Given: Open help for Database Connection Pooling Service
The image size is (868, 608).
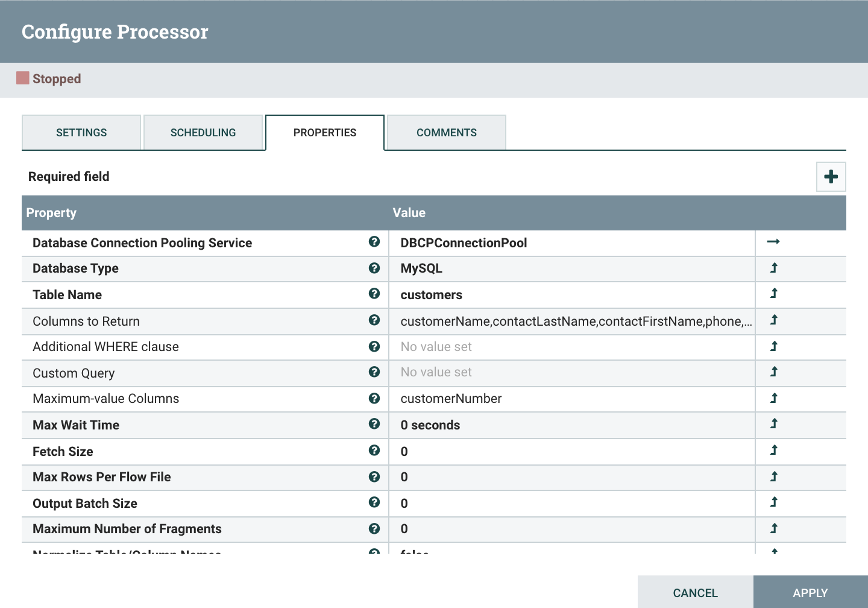Looking at the screenshot, I should (374, 242).
